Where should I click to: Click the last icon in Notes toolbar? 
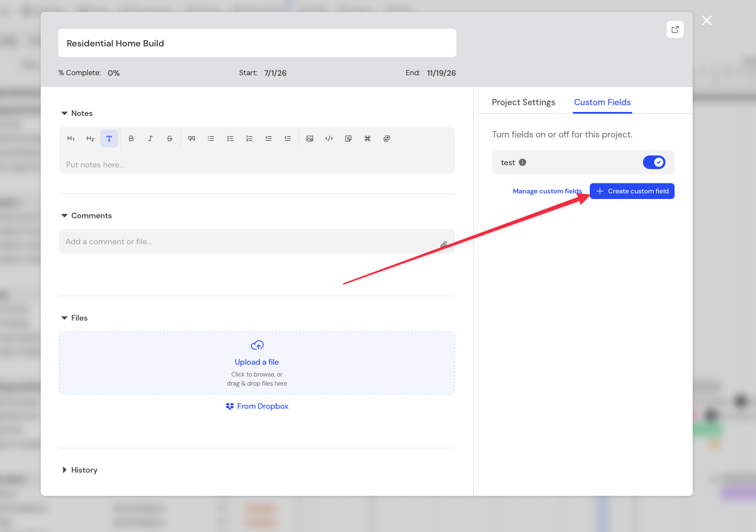point(387,139)
